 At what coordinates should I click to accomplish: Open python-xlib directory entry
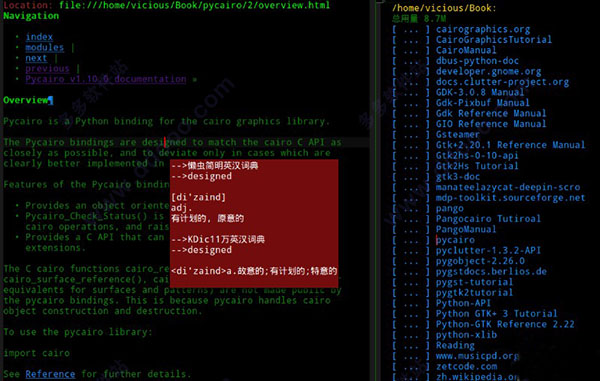[466, 335]
